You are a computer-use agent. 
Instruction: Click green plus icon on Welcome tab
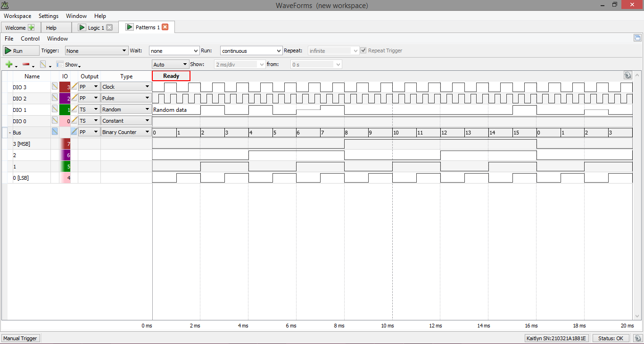coord(31,27)
